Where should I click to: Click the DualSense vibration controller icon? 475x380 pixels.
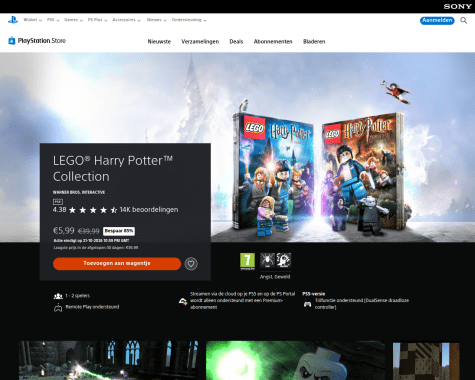pyautogui.click(x=307, y=304)
